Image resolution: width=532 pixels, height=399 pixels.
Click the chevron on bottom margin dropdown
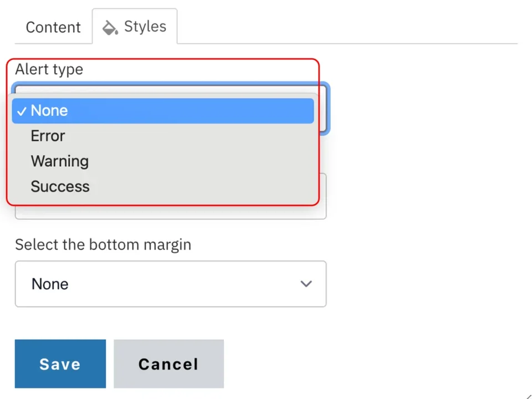(306, 284)
